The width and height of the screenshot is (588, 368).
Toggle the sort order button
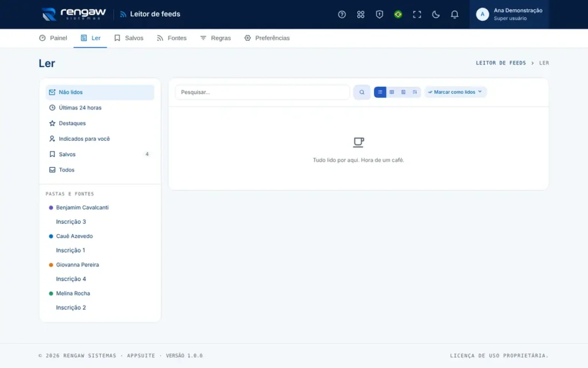point(415,92)
